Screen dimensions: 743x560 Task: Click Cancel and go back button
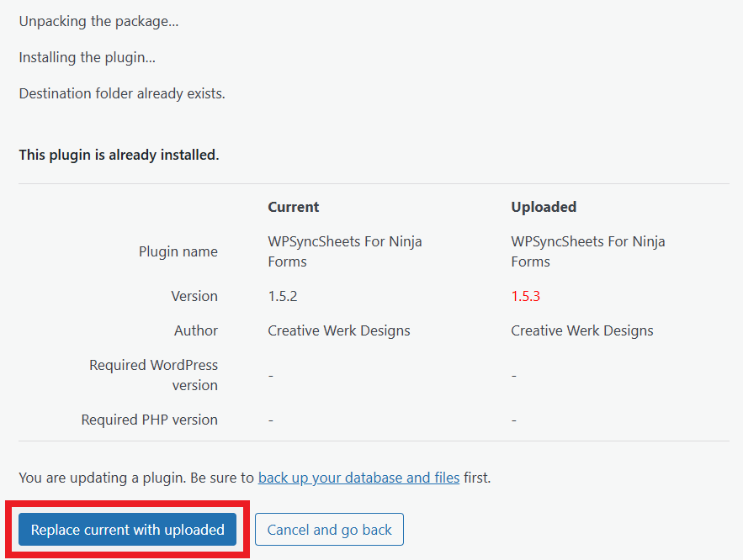329,529
